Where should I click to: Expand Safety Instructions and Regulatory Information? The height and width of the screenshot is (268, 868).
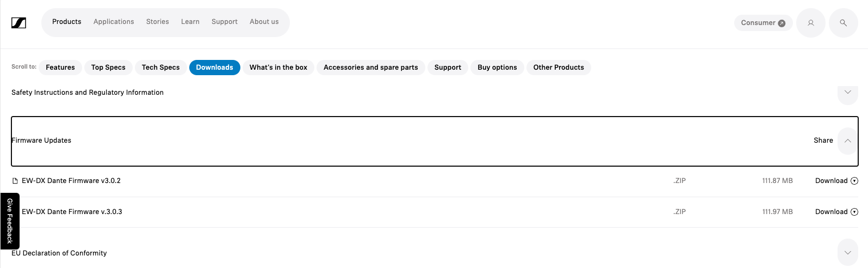pyautogui.click(x=847, y=92)
